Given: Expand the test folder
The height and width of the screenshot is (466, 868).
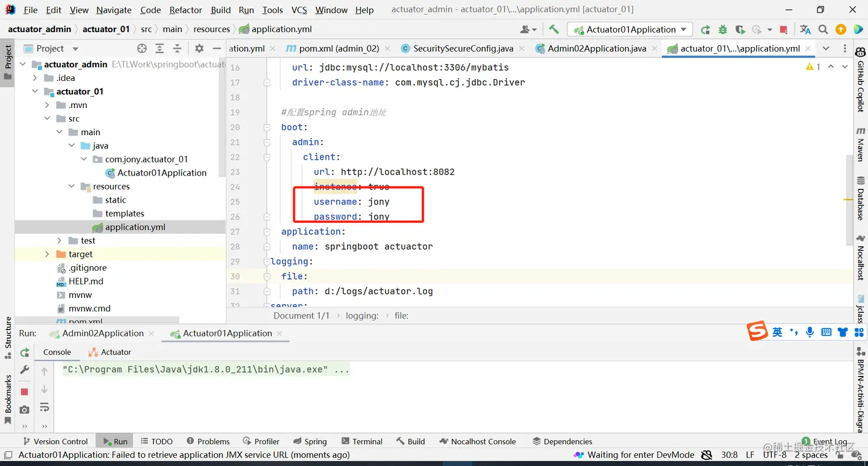Looking at the screenshot, I should tap(59, 240).
